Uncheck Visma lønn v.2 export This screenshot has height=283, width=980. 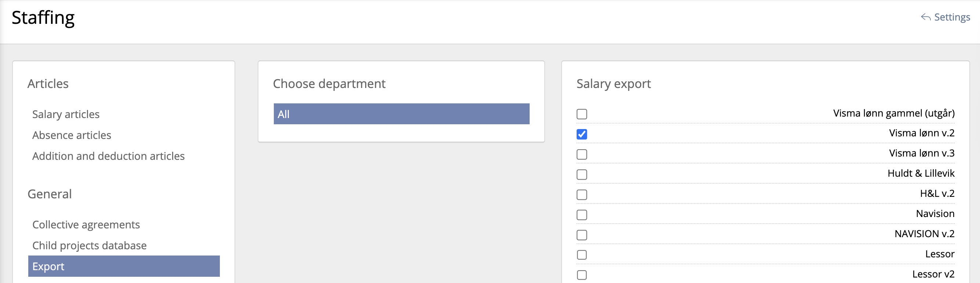(x=582, y=134)
